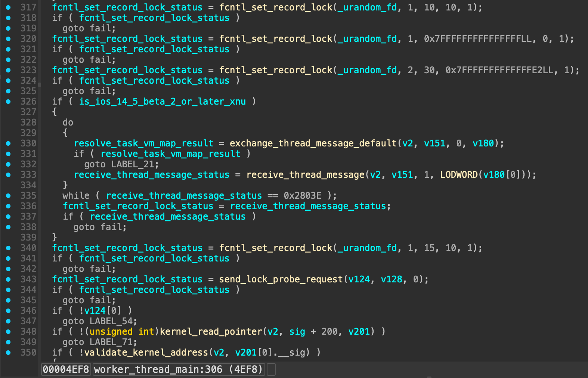Viewport: 588px width, 378px height.
Task: Click validate_kernel_address function on line 350
Action: click(146, 353)
